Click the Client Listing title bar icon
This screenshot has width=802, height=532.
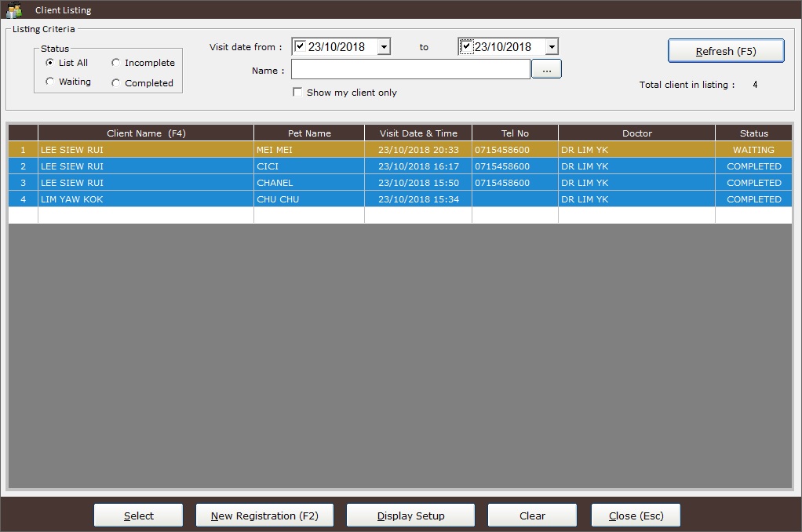(14, 10)
